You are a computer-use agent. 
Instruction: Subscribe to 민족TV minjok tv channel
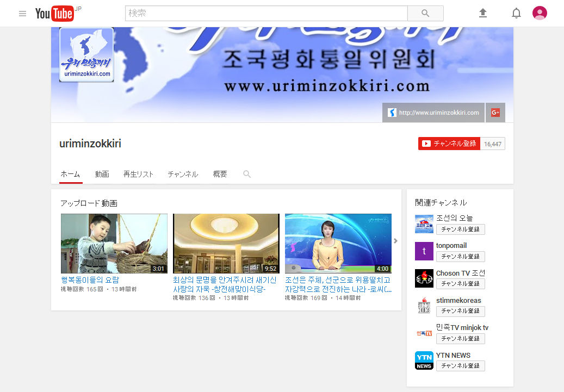pyautogui.click(x=461, y=339)
